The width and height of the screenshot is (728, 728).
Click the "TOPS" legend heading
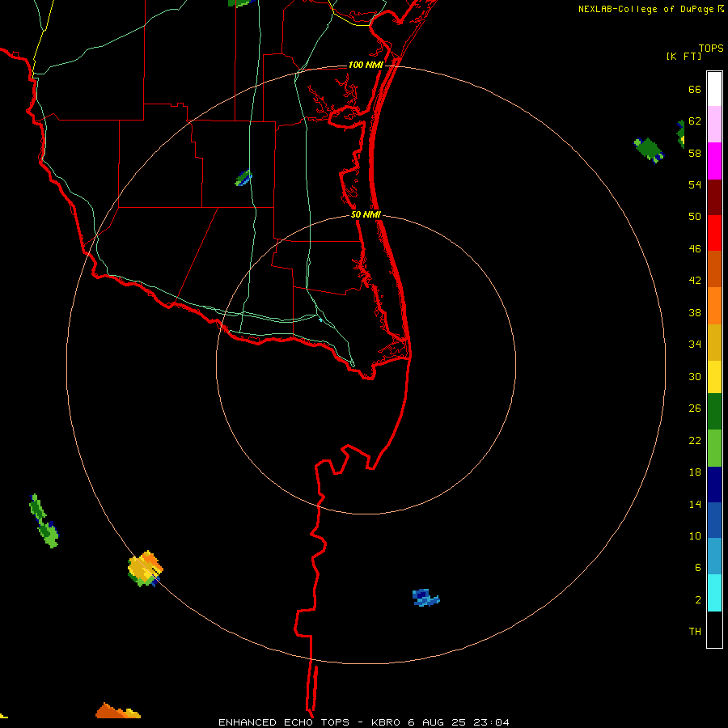click(x=711, y=48)
